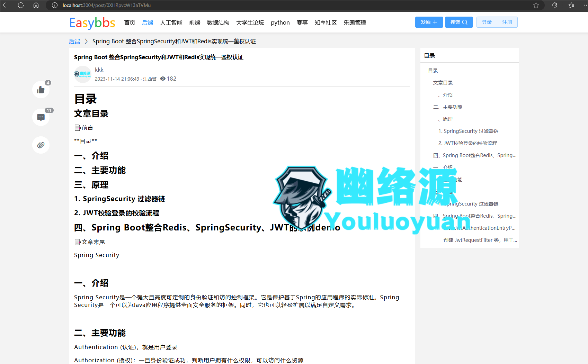
Task: Click the Easybbs logo
Action: pyautogui.click(x=92, y=23)
